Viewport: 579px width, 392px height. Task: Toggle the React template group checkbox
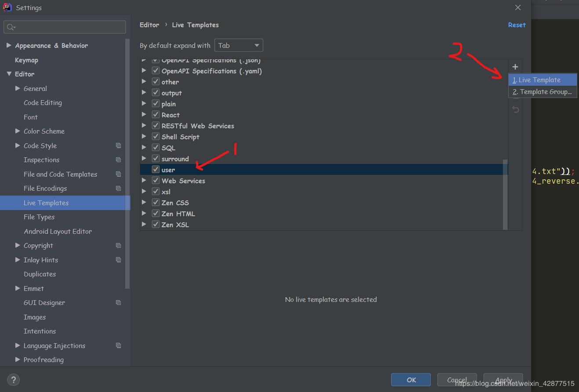coord(156,114)
